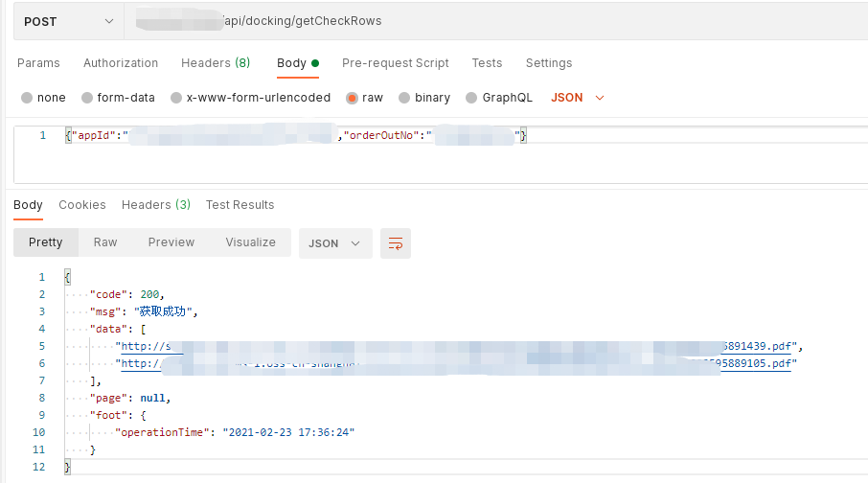
Task: Click the wrap lines icon in response toolbar
Action: [x=395, y=243]
